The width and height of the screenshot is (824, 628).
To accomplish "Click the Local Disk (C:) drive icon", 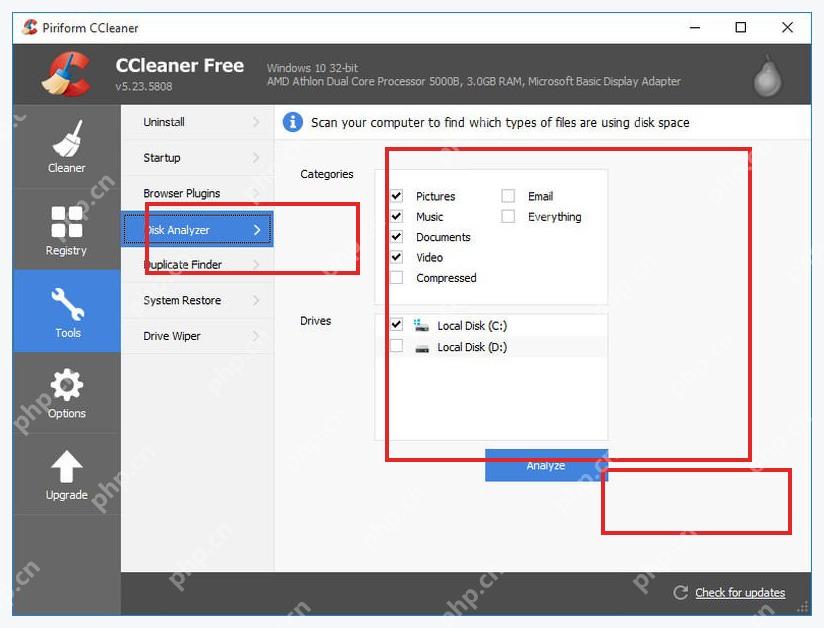I will coord(421,325).
